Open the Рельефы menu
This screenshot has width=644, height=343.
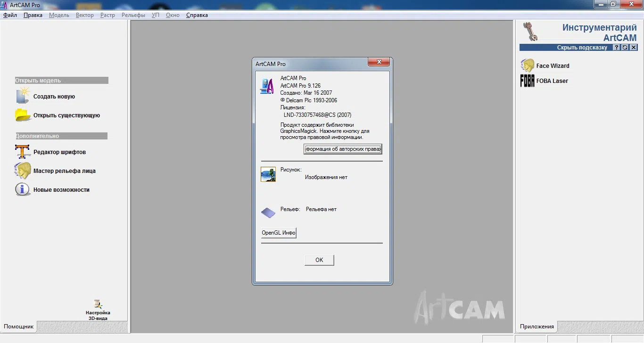(x=133, y=15)
